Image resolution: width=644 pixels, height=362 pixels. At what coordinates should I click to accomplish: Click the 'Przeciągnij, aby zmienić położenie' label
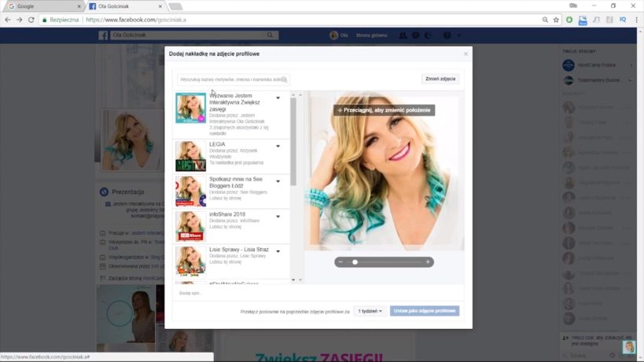pos(384,110)
